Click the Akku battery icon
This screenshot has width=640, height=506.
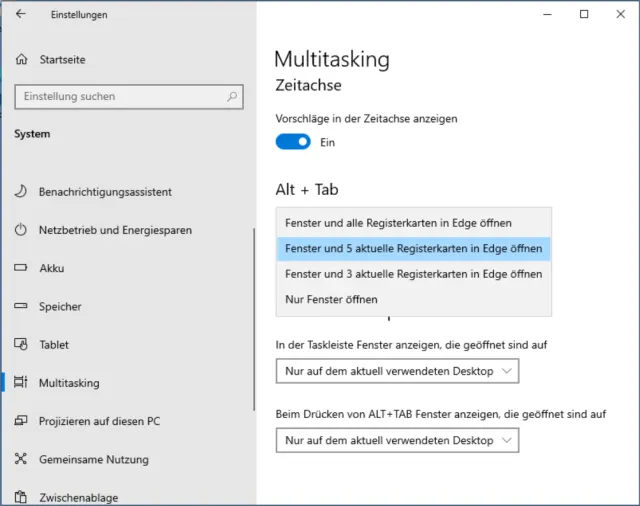21,268
